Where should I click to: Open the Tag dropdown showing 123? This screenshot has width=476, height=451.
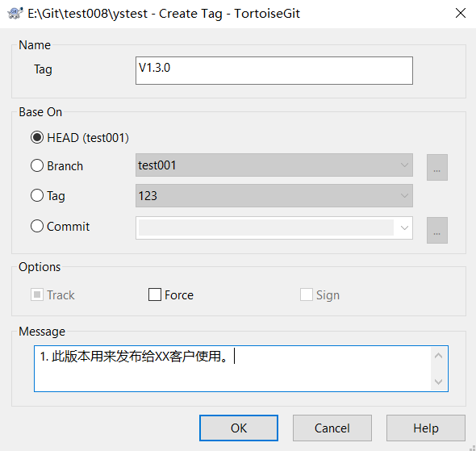coord(274,196)
